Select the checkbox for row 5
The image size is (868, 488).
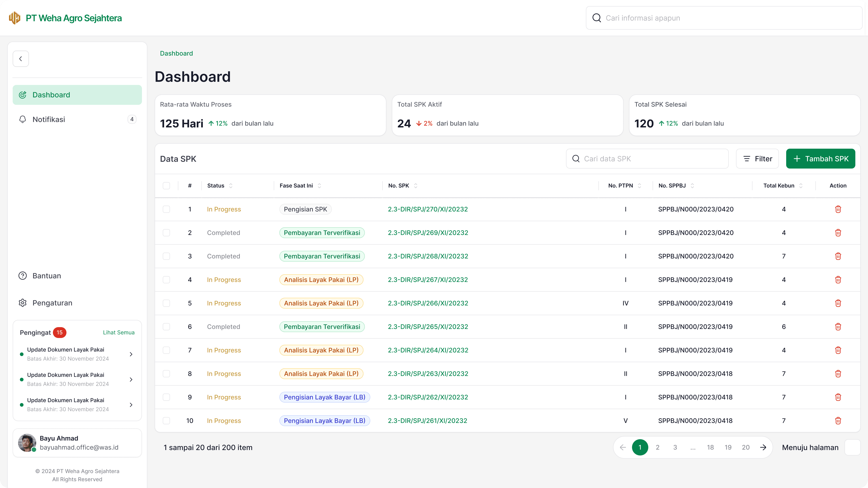[166, 303]
